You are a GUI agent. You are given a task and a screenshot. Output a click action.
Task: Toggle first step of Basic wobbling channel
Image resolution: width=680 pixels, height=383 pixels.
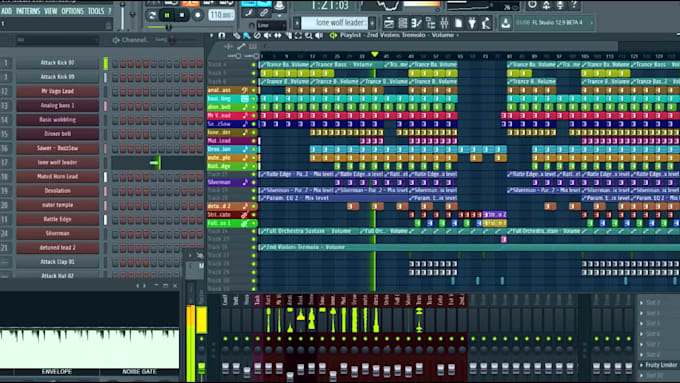coord(115,120)
